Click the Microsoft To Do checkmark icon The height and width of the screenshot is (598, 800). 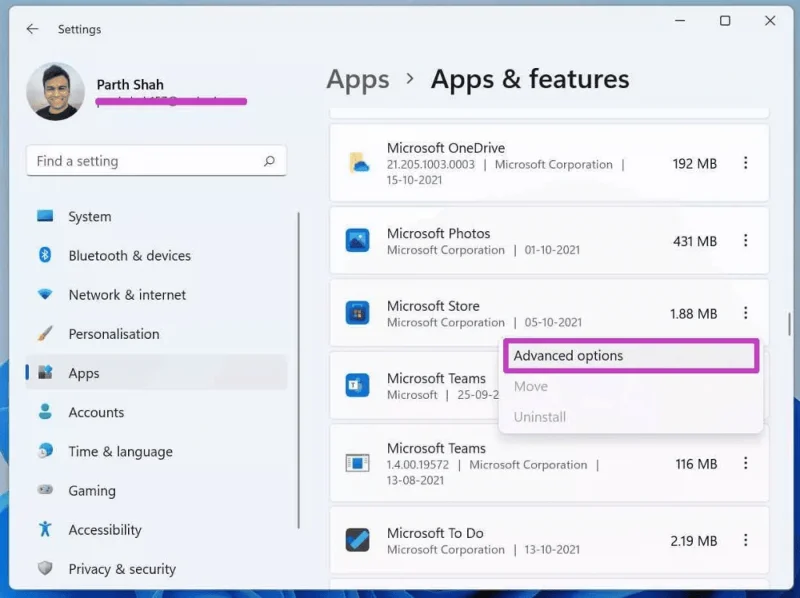click(357, 540)
